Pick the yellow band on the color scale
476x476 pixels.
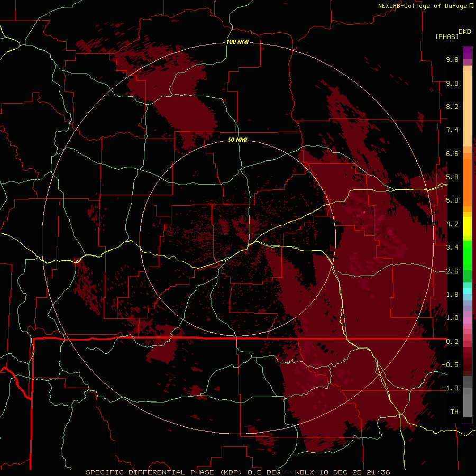tap(467, 226)
